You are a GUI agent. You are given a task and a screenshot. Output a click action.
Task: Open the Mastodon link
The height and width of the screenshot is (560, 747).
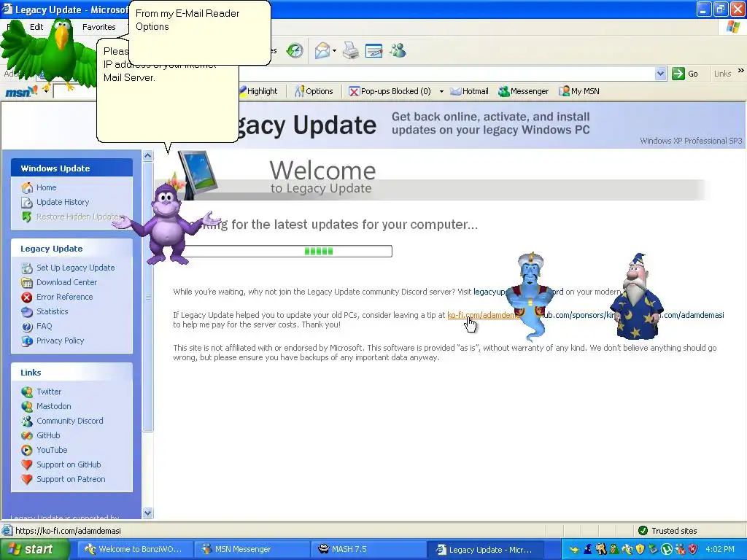tap(54, 406)
